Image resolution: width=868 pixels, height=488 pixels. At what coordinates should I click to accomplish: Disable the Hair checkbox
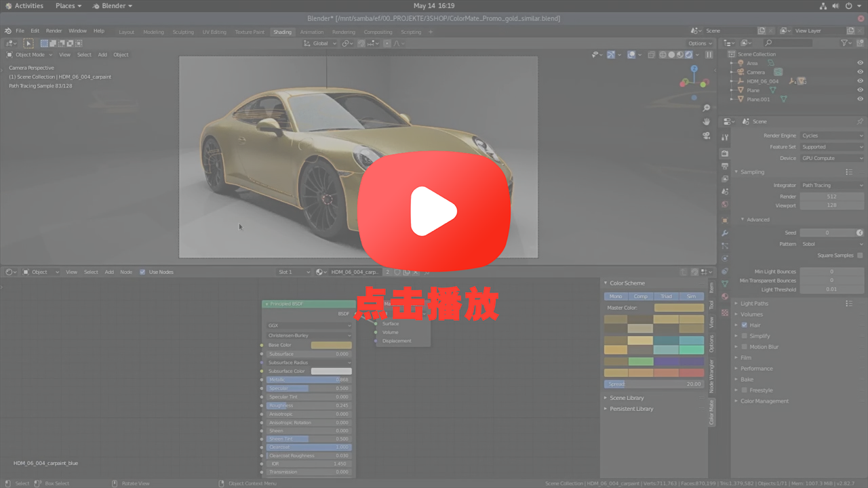pos(745,325)
